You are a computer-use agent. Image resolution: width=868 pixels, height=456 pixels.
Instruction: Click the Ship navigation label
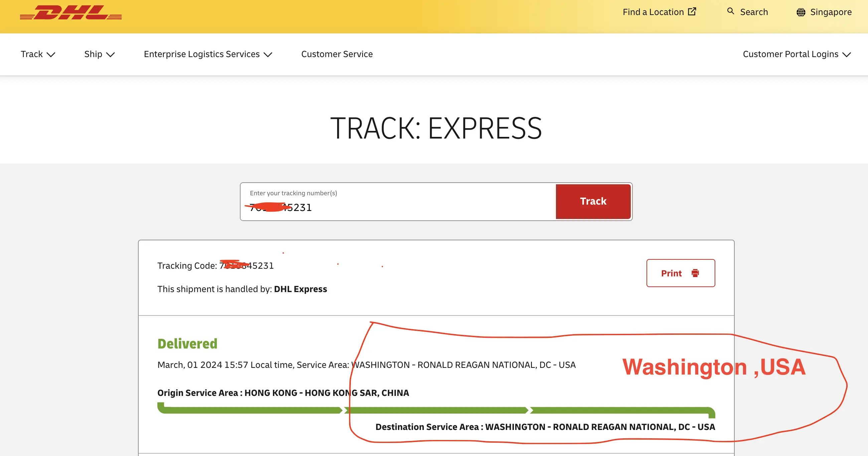point(93,54)
